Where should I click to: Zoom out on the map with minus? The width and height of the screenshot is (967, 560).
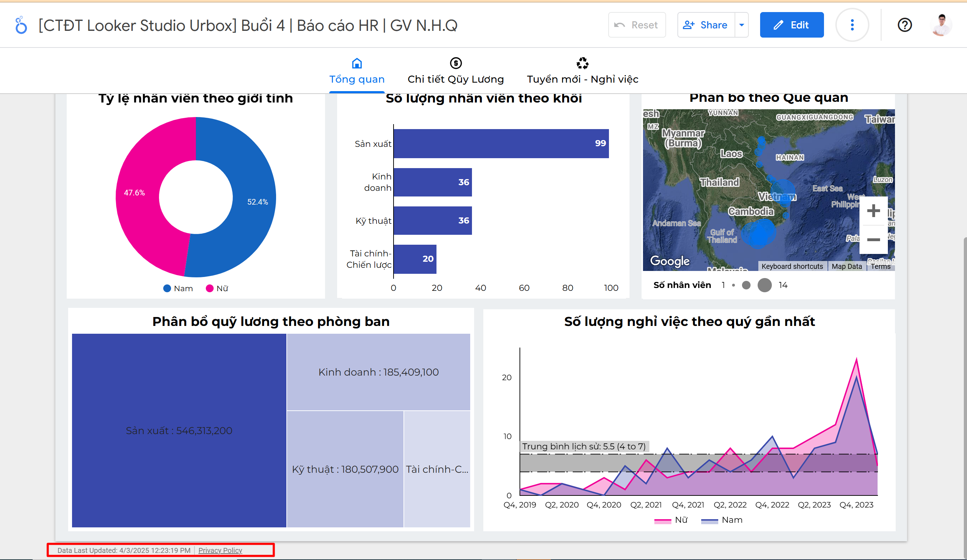pyautogui.click(x=873, y=240)
